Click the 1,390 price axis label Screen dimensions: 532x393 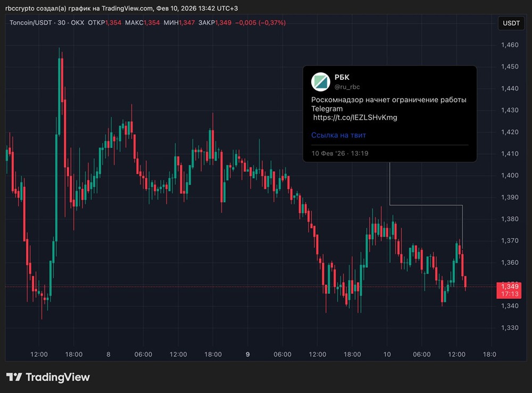[510, 197]
